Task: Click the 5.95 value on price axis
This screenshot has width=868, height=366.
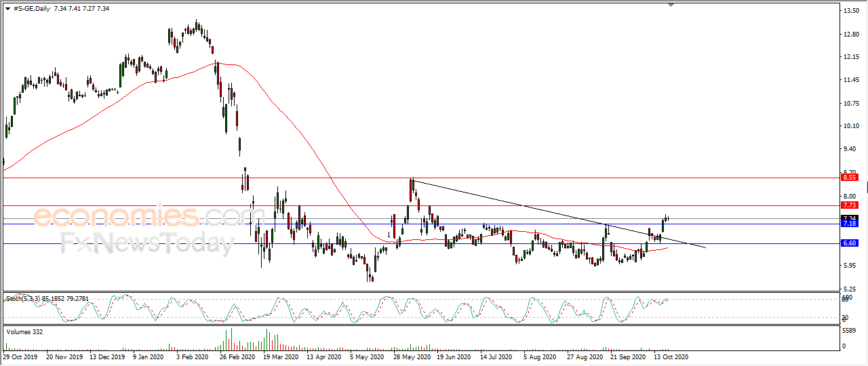Action: point(850,266)
